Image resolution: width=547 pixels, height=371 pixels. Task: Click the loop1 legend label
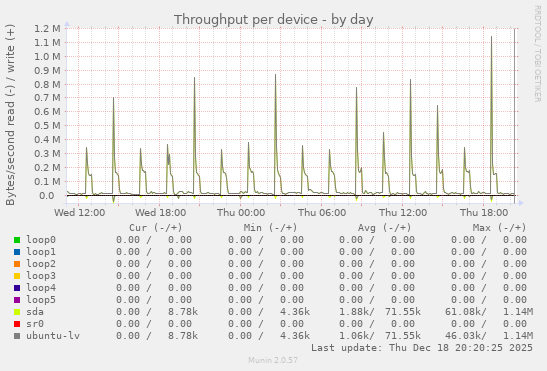click(x=41, y=252)
